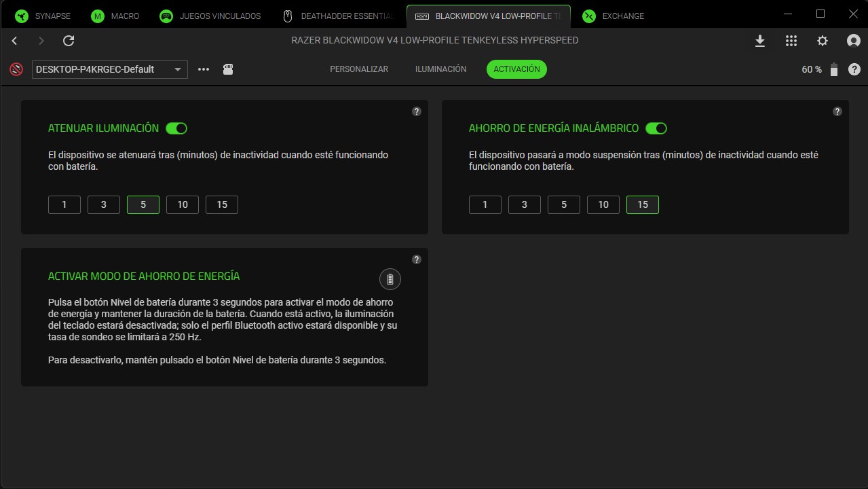
Task: Switch to the Iluminación tab
Action: point(440,69)
